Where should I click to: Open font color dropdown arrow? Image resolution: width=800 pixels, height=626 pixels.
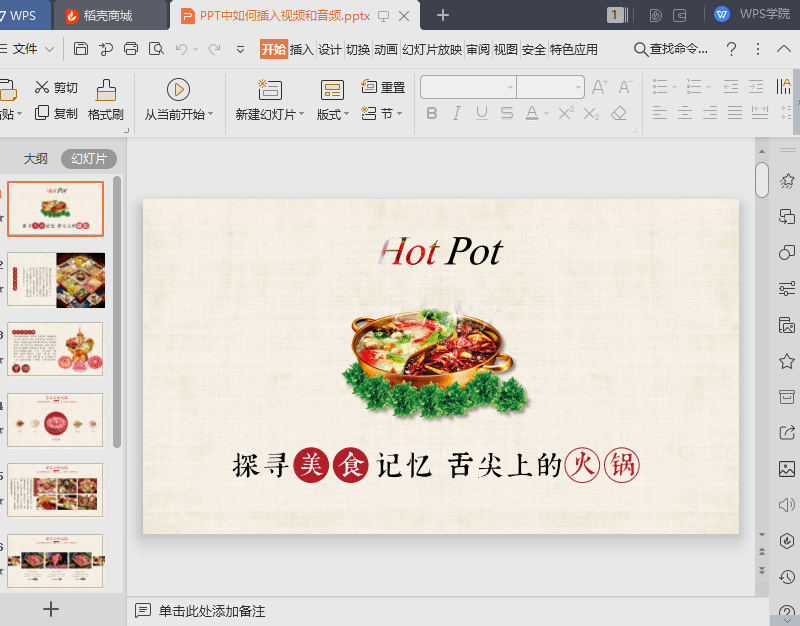[546, 114]
